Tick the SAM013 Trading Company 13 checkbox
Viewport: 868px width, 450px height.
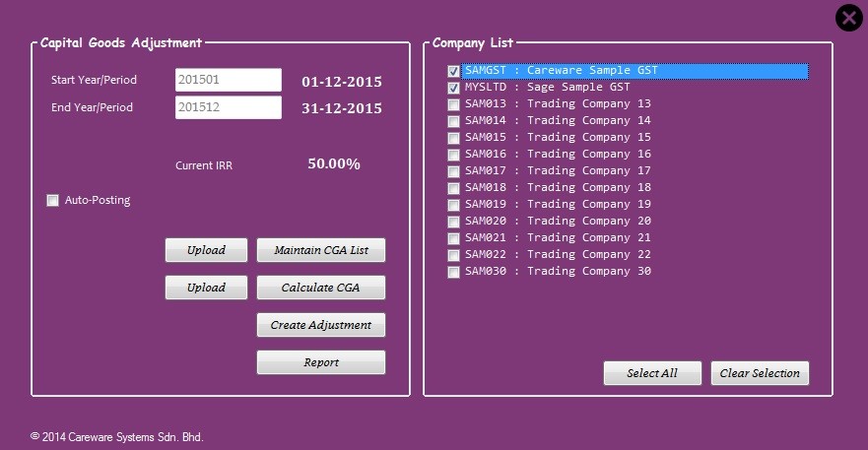pyautogui.click(x=453, y=104)
